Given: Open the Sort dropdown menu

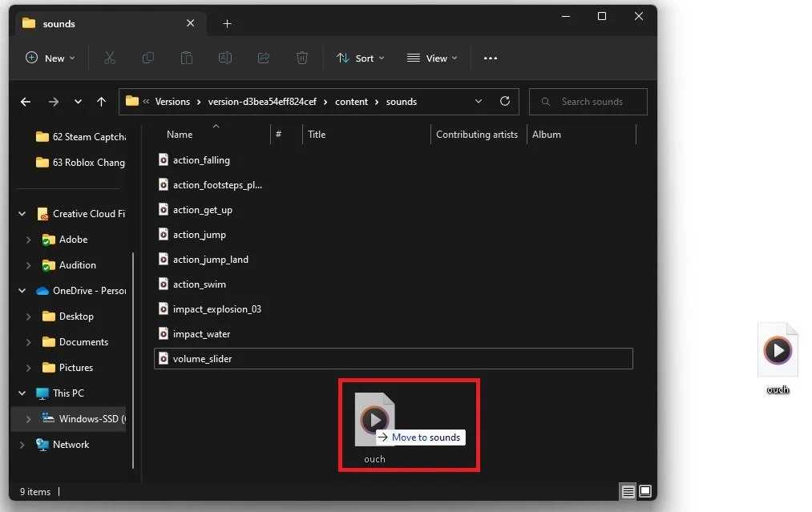Looking at the screenshot, I should 361,58.
